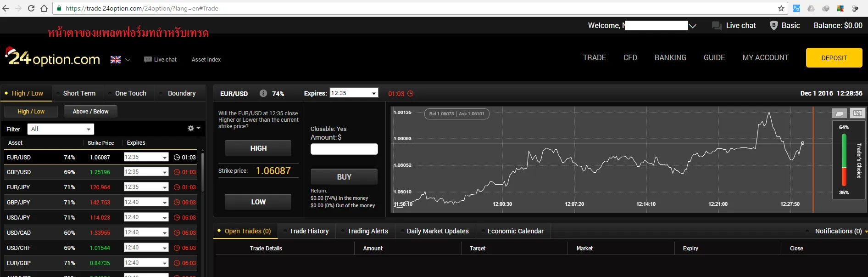This screenshot has height=277, width=868.
Task: Switch to the Trade History tab
Action: point(309,231)
